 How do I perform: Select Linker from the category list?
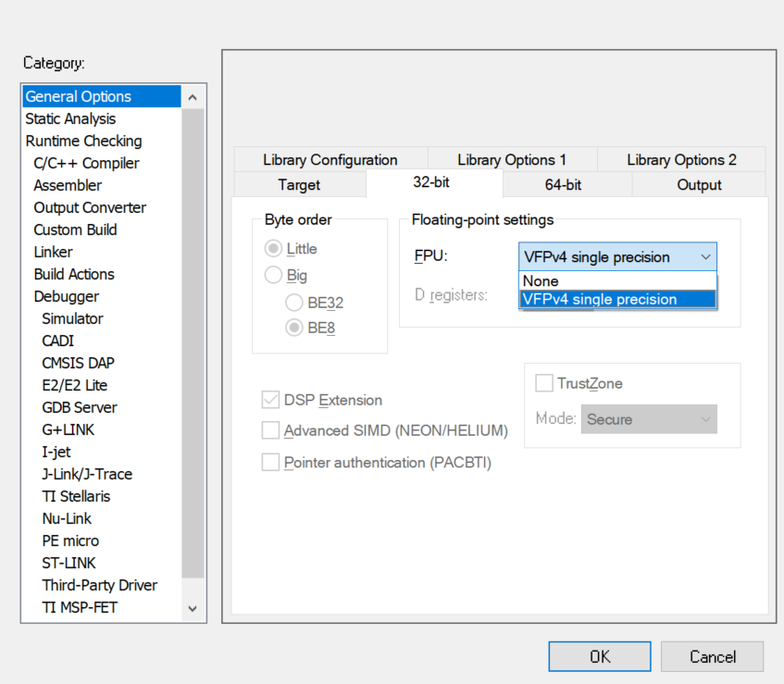pyautogui.click(x=53, y=252)
